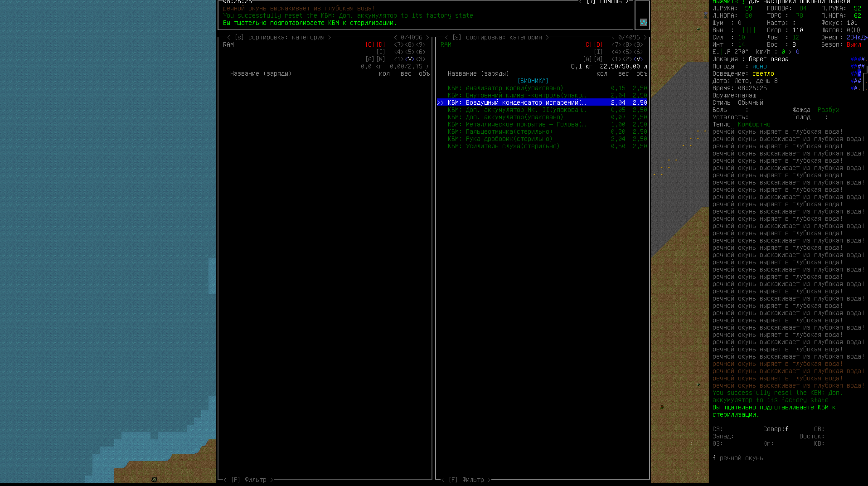Select [I] inventory source in bionics pane

click(x=598, y=52)
